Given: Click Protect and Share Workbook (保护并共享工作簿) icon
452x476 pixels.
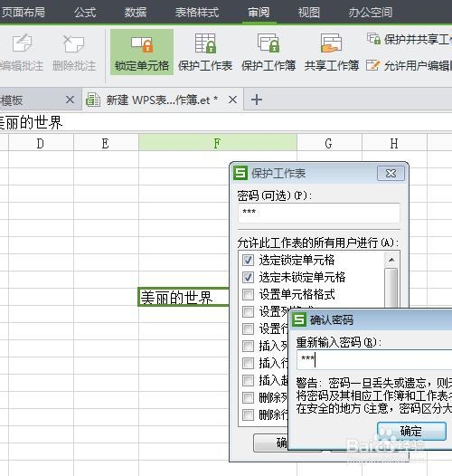Looking at the screenshot, I should [x=373, y=39].
